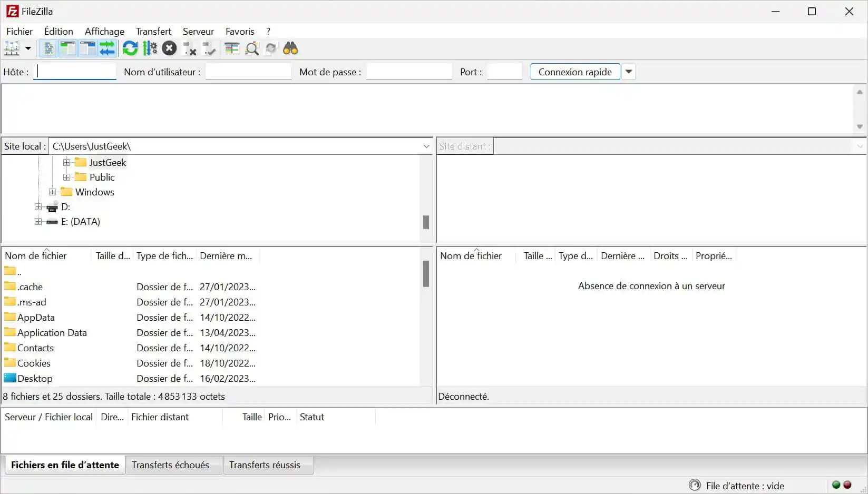Click the message log scroll down arrow
The width and height of the screenshot is (868, 494).
[860, 127]
